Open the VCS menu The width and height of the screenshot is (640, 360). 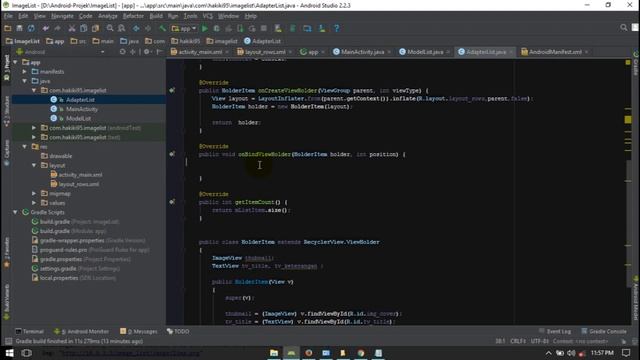pos(208,16)
